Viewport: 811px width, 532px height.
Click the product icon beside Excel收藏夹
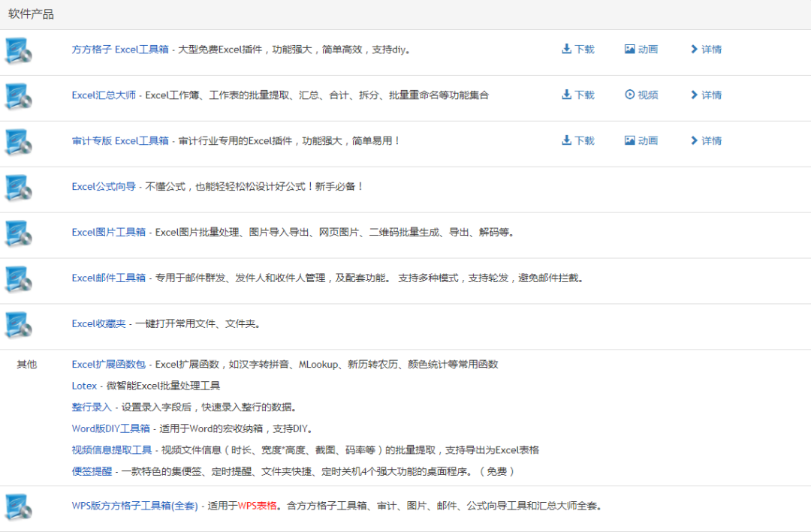(18, 325)
